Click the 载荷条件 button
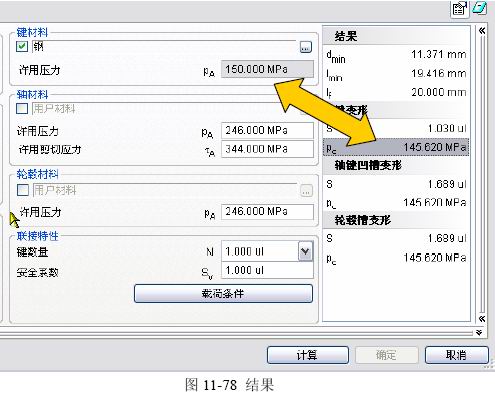This screenshot has height=396, width=495. [223, 294]
